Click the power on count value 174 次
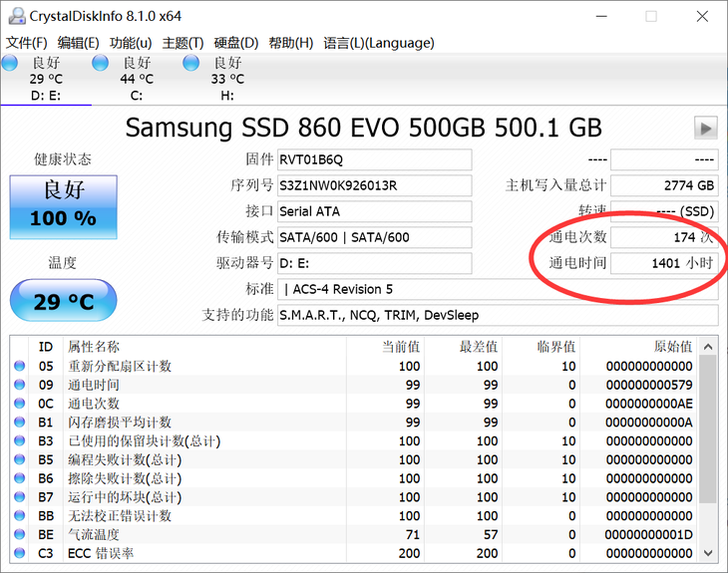This screenshot has width=728, height=573. (664, 237)
